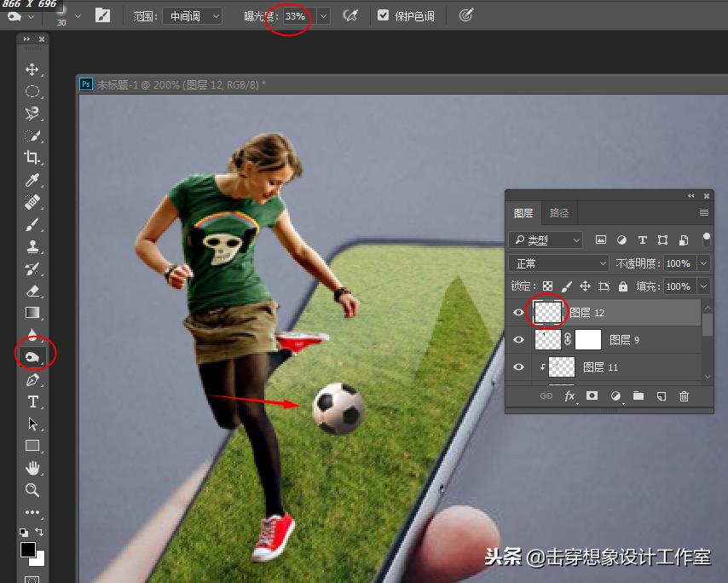The width and height of the screenshot is (728, 583).
Task: Hide 图层 12 using its eye icon
Action: tap(518, 313)
